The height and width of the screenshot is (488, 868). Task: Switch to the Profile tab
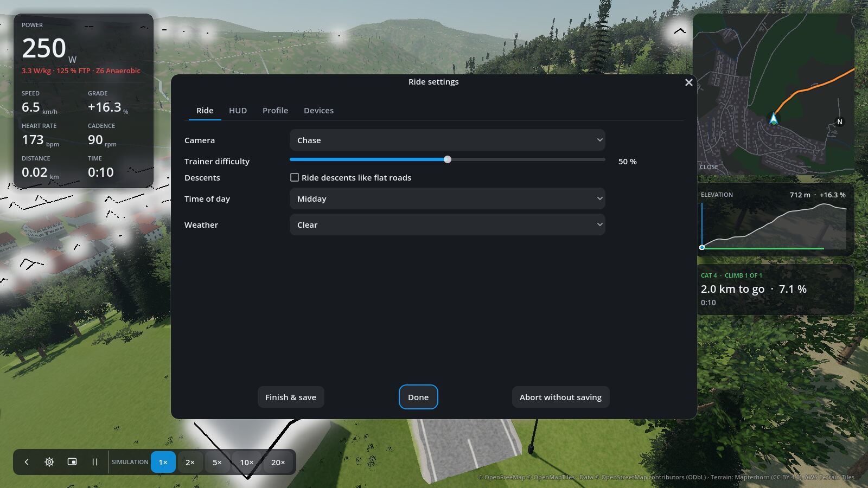point(275,110)
